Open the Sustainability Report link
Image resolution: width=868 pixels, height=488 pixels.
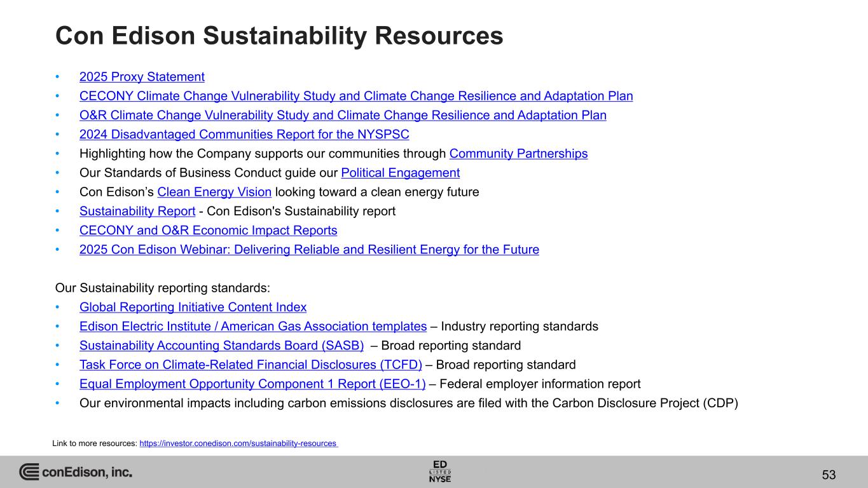137,211
